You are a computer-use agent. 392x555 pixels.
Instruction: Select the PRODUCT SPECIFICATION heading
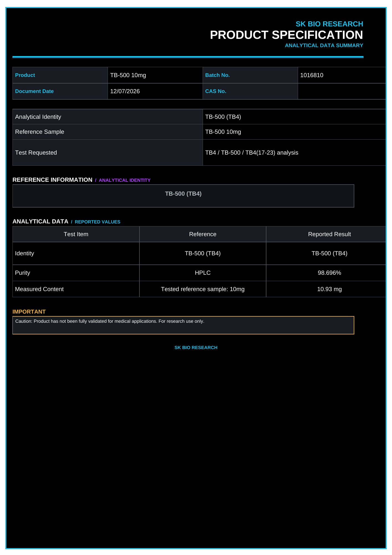(286, 35)
